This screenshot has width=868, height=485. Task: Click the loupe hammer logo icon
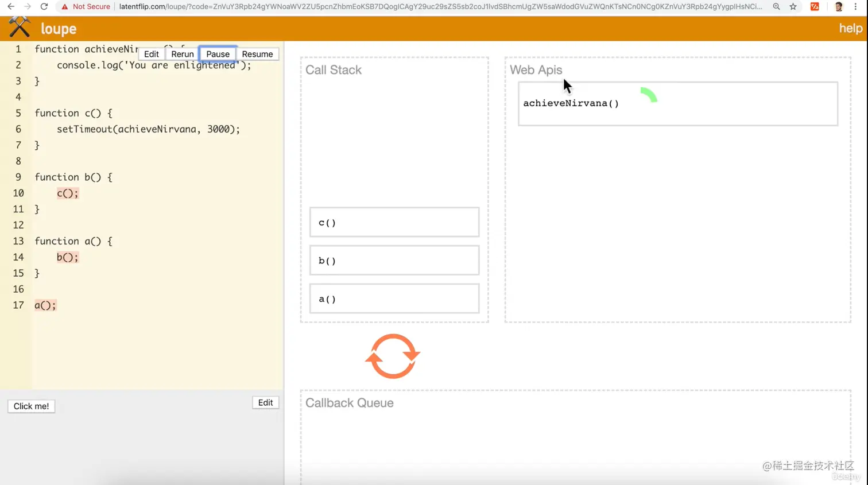coord(20,28)
